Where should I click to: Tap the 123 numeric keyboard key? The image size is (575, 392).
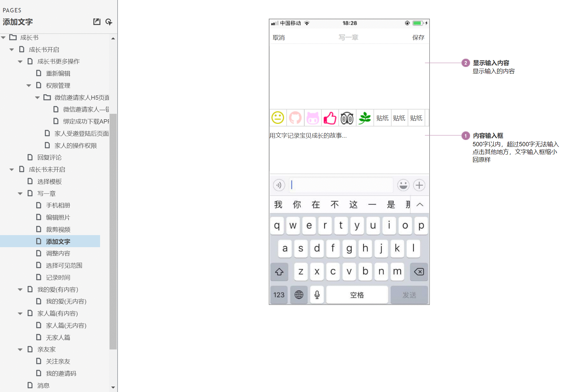tap(279, 295)
